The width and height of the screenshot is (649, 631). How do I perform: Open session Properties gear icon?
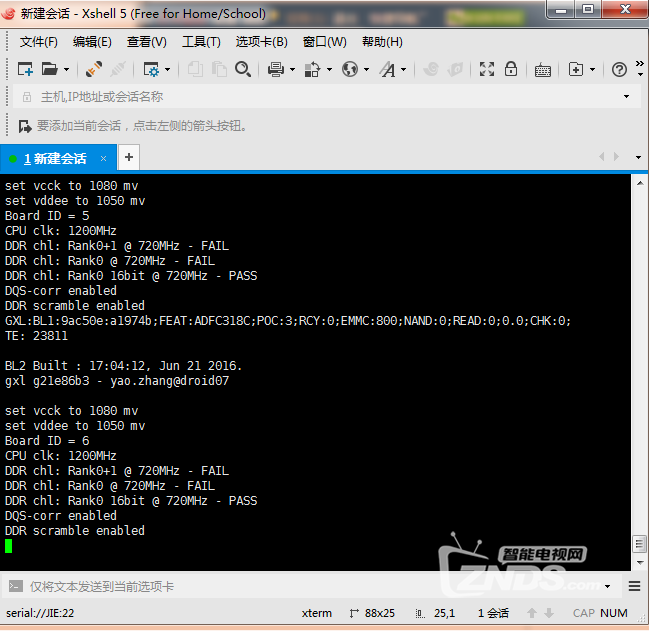[151, 70]
